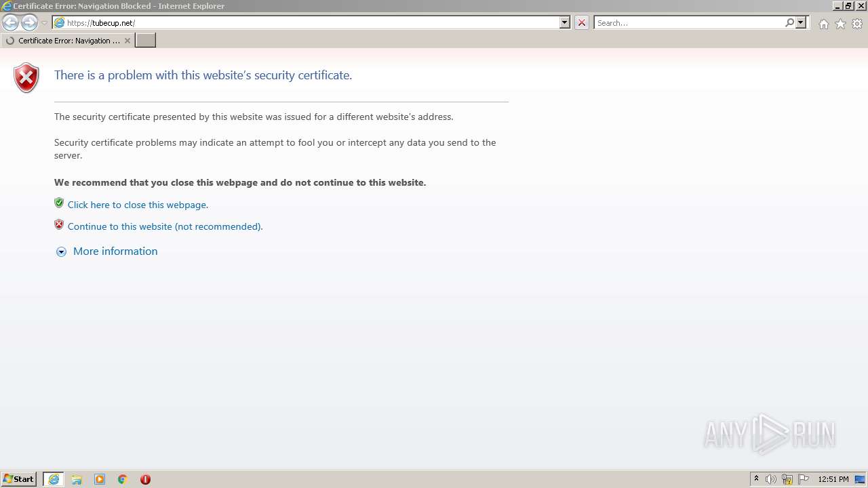Open a new blank tab
Viewport: 868px width, 488px height.
[146, 41]
